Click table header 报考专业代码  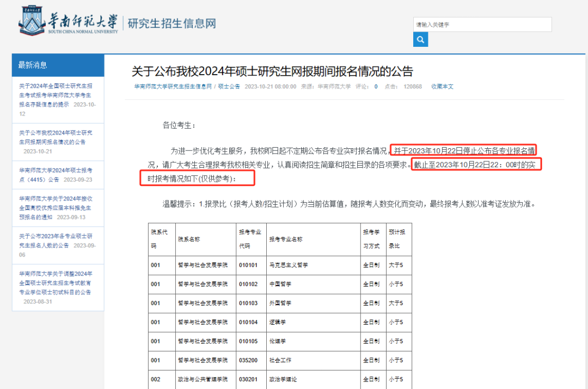pyautogui.click(x=250, y=239)
